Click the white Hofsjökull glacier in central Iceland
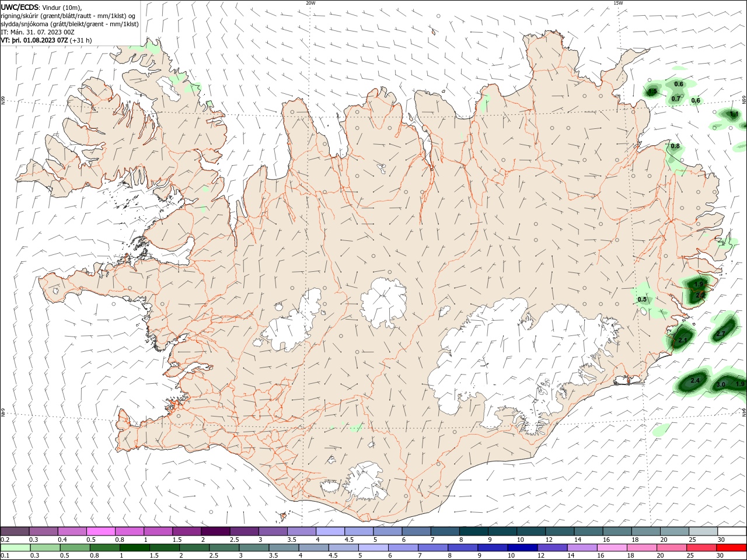 pyautogui.click(x=383, y=302)
